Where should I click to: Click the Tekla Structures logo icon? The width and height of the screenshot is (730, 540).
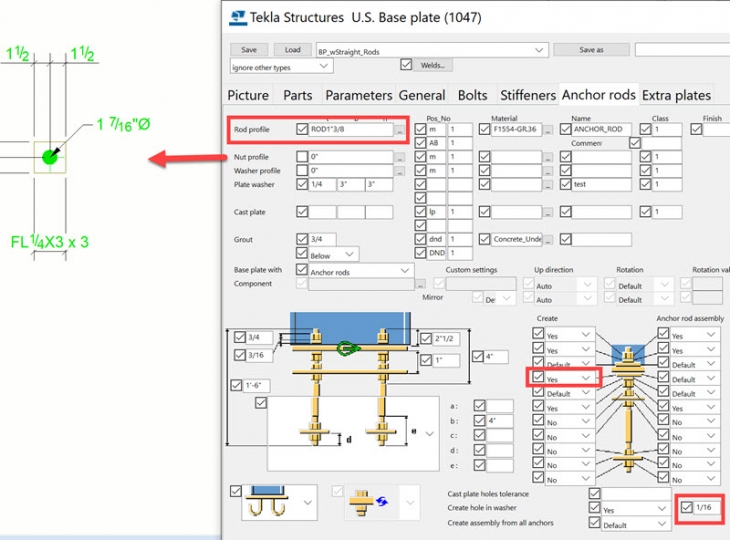click(238, 18)
